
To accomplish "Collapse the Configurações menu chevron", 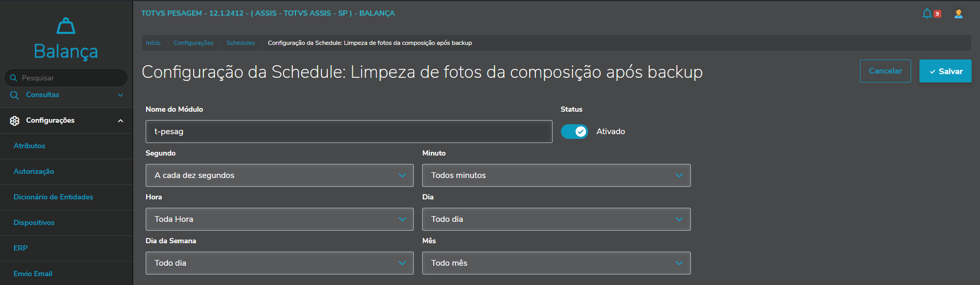I will (x=121, y=121).
